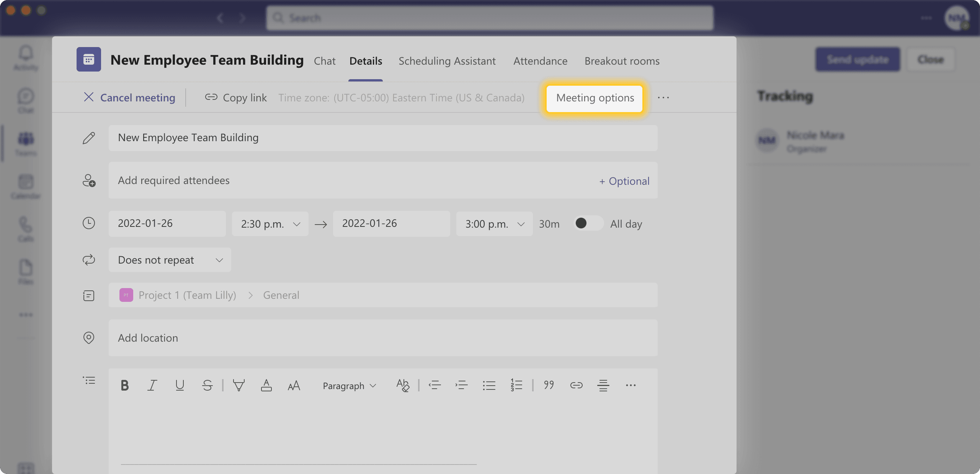The width and height of the screenshot is (980, 474).
Task: Open Activity in the sidebar
Action: pos(26,58)
